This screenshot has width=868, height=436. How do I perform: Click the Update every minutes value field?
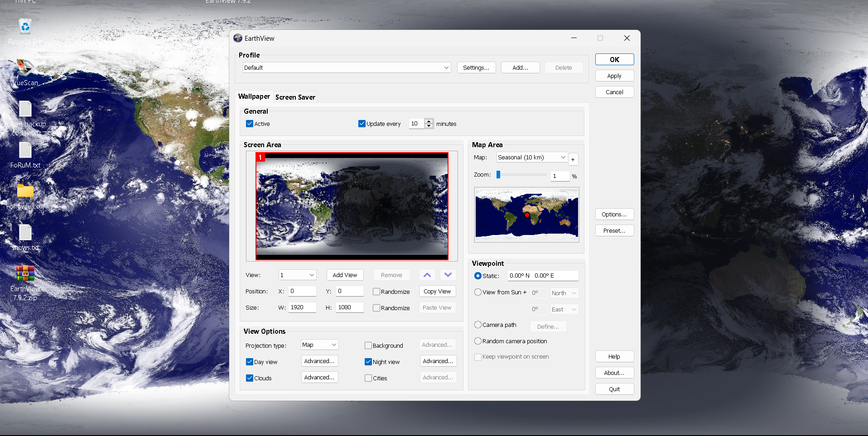coord(417,124)
